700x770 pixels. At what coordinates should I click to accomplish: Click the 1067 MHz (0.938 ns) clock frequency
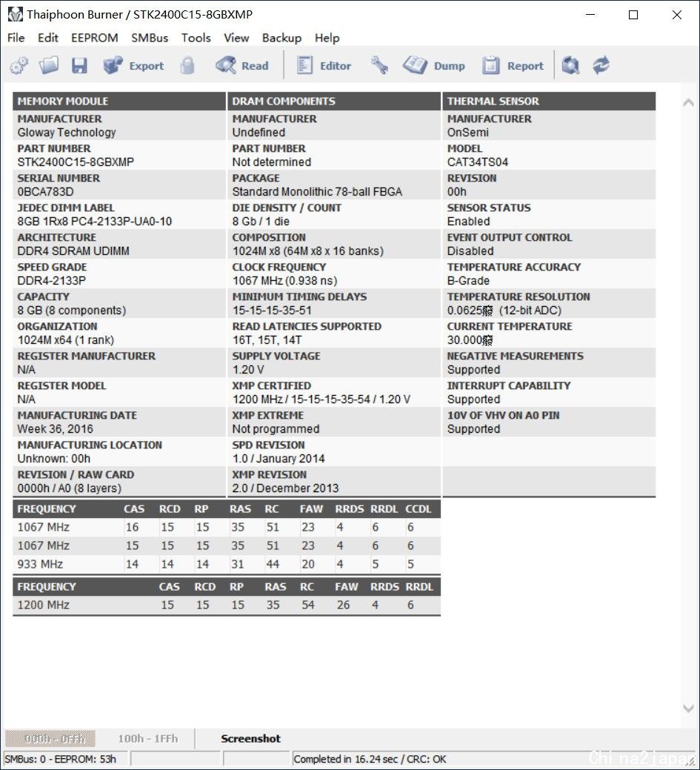coord(284,281)
